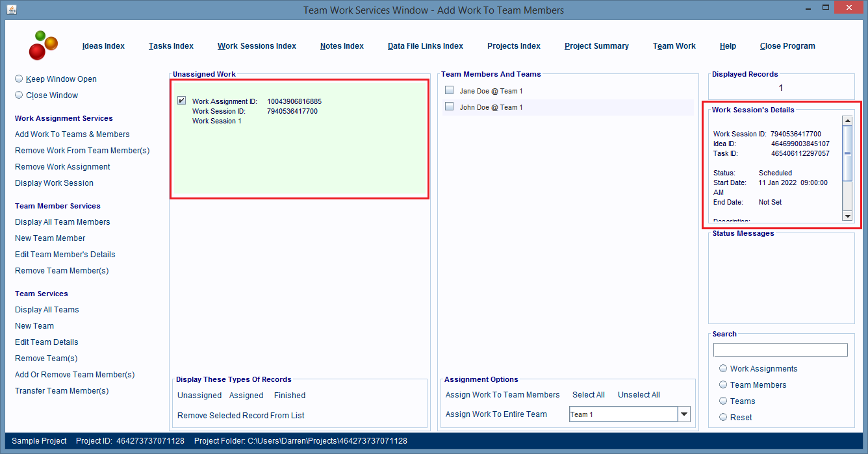Click Status Scheduled value

(775, 173)
